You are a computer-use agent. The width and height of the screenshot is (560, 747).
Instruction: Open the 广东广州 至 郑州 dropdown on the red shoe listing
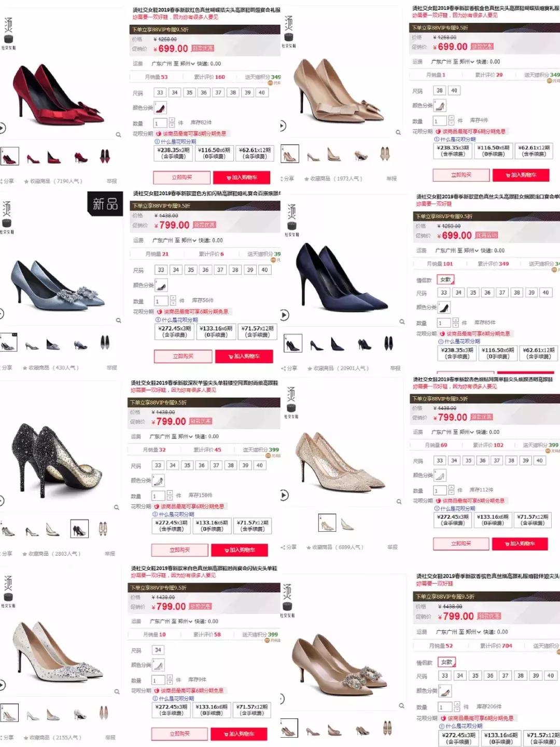pos(173,64)
